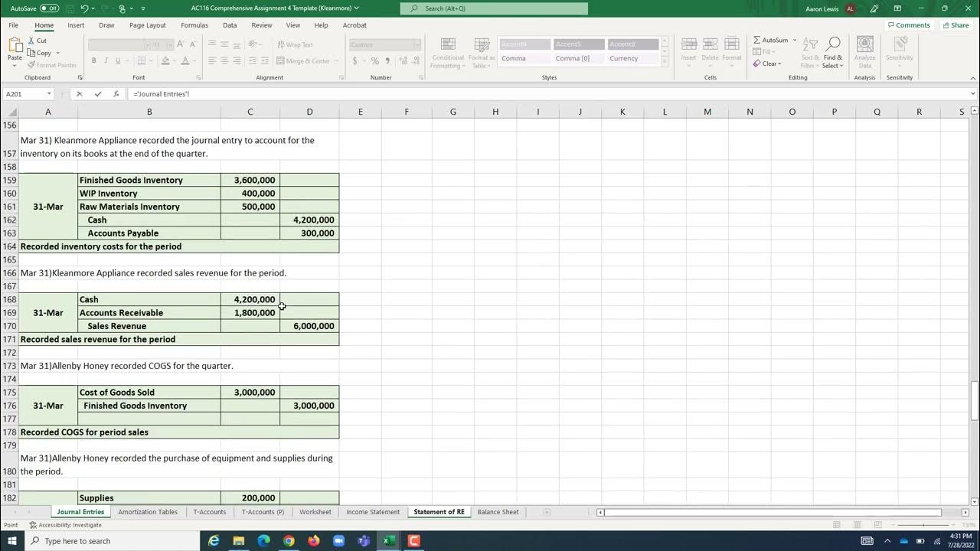Toggle the AutoSave switch

[x=49, y=8]
